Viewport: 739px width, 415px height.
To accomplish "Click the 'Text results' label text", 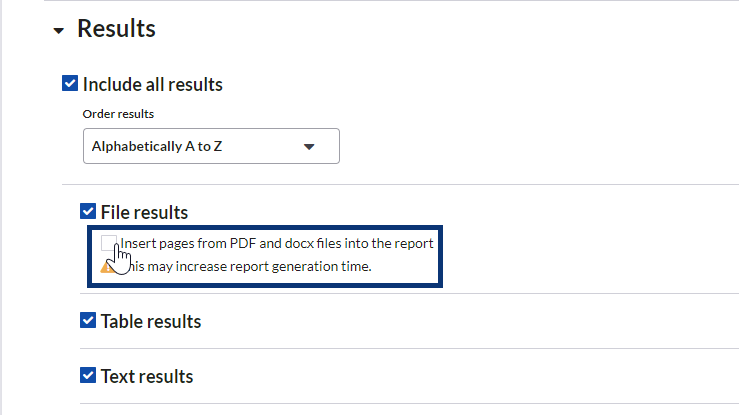I will point(146,377).
